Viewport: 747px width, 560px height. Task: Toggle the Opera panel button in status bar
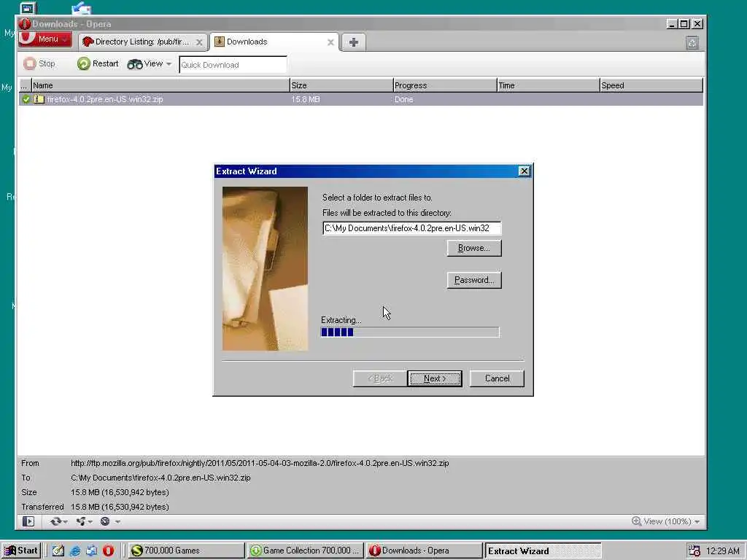[28, 521]
